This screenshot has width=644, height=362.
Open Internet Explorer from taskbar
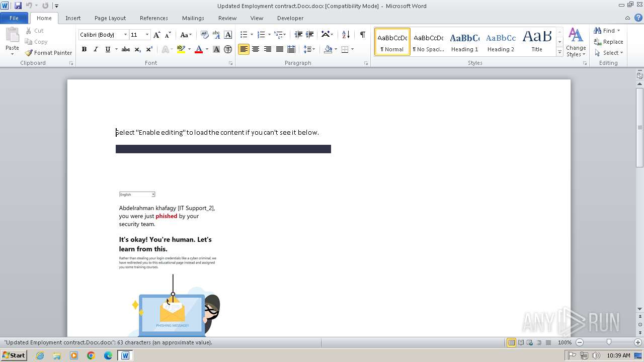[x=40, y=355]
